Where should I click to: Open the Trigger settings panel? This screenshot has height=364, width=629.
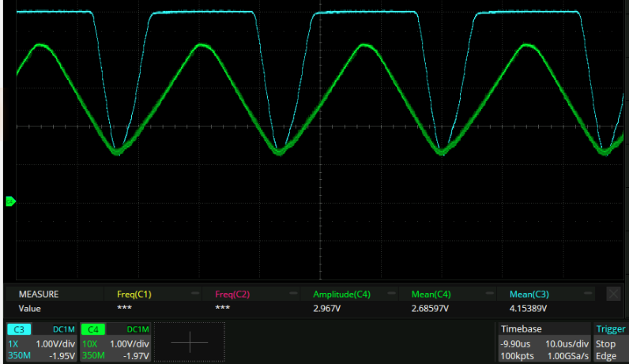tap(610, 328)
